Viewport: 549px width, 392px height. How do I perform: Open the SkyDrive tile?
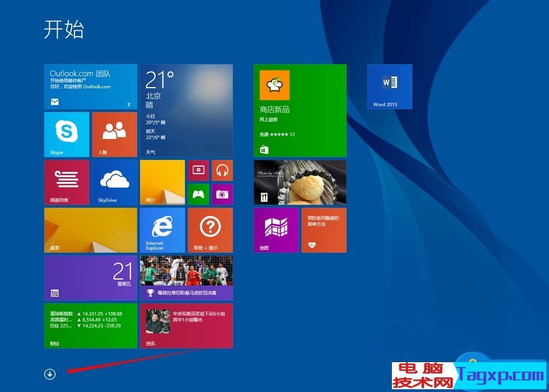[x=115, y=182]
